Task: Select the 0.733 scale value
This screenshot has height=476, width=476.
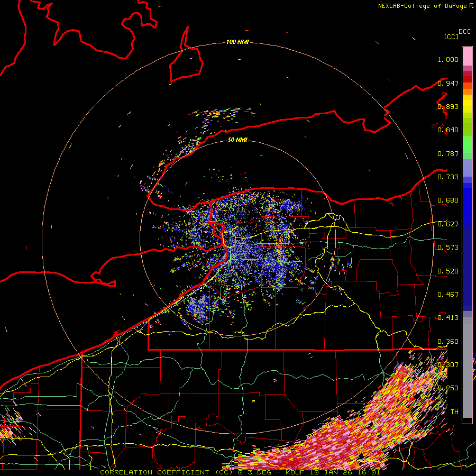Action: [x=448, y=177]
